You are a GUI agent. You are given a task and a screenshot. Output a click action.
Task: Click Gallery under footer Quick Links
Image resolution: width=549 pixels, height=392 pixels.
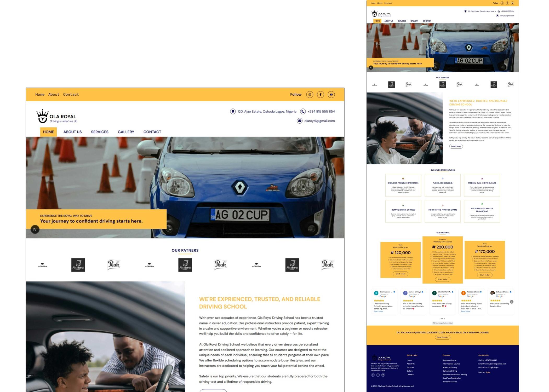(x=410, y=371)
